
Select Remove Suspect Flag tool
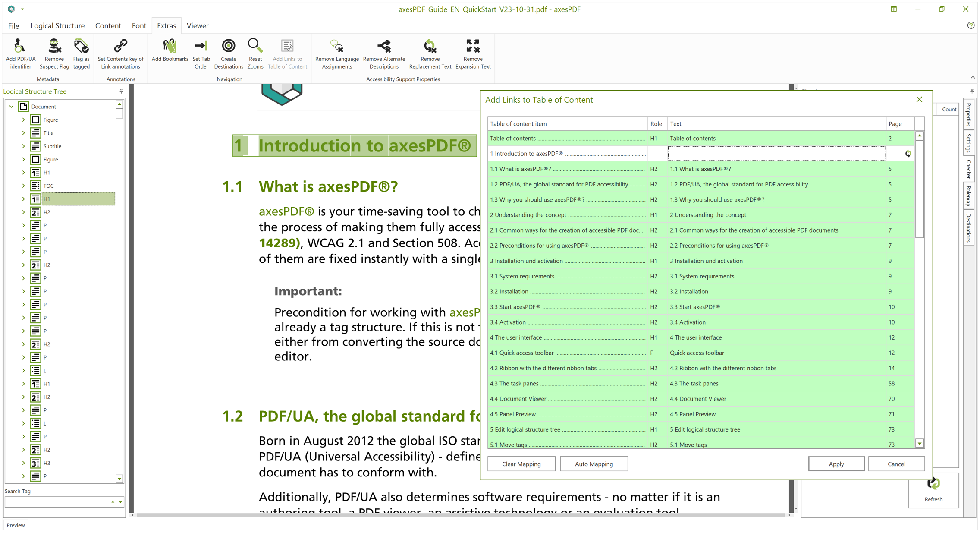pyautogui.click(x=54, y=54)
